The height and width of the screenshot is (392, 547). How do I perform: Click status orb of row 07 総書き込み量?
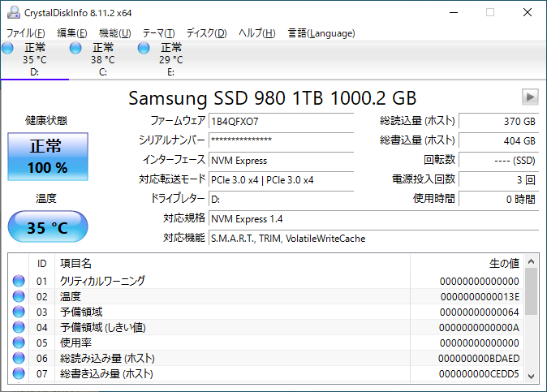point(19,373)
